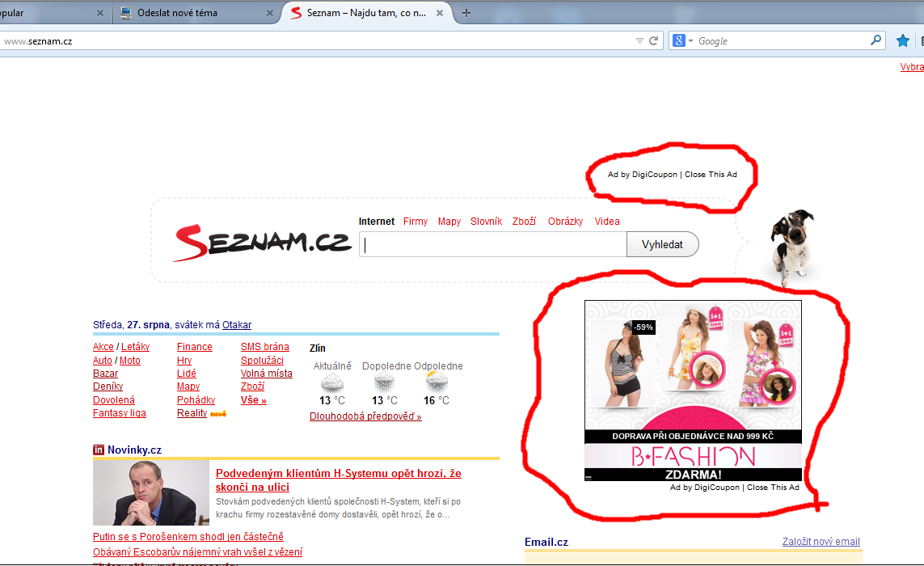Click the B-Fashion banner advertisement
924x566 pixels.
[693, 391]
